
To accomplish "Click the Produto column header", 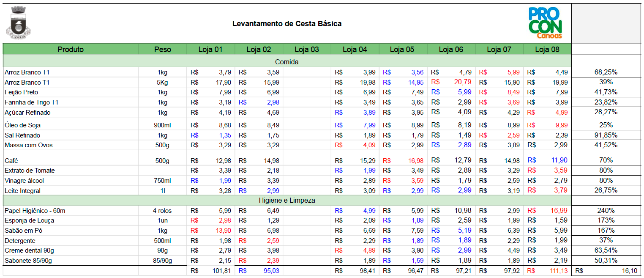I will click(x=71, y=50).
